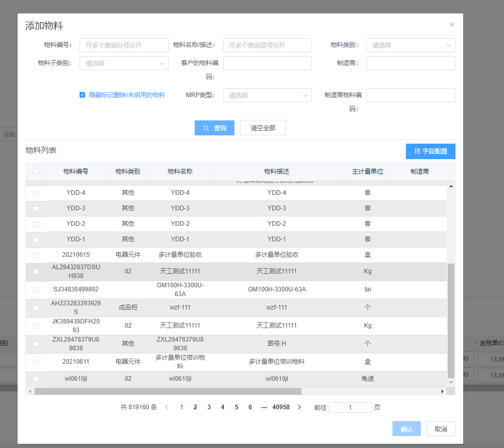504x448 pixels.
Task: Click previous page arrow in pagination
Action: click(x=166, y=407)
